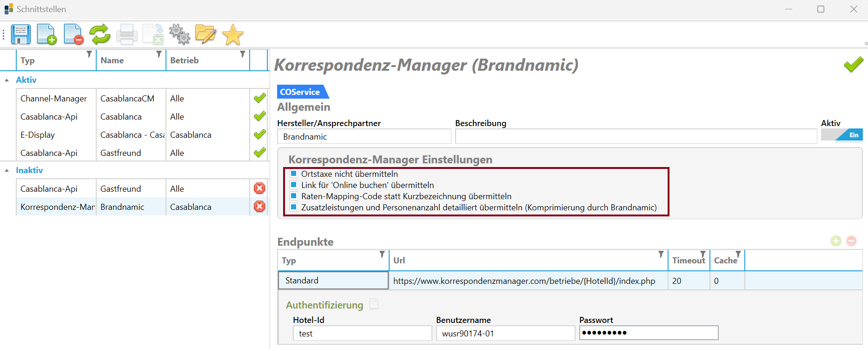Click green check status for E-Display row
Image resolution: width=868 pixels, height=349 pixels.
click(x=259, y=134)
